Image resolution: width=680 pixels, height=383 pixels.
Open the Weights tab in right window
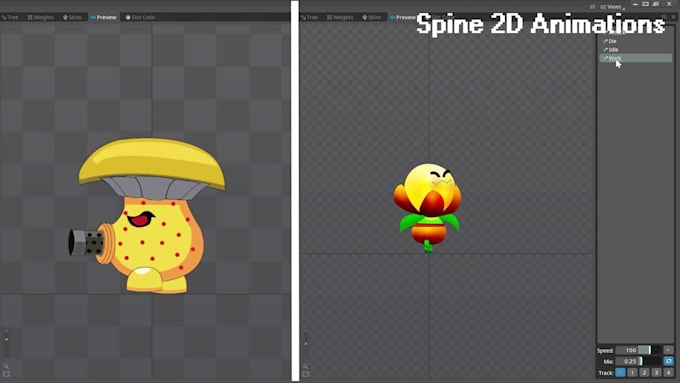[340, 17]
